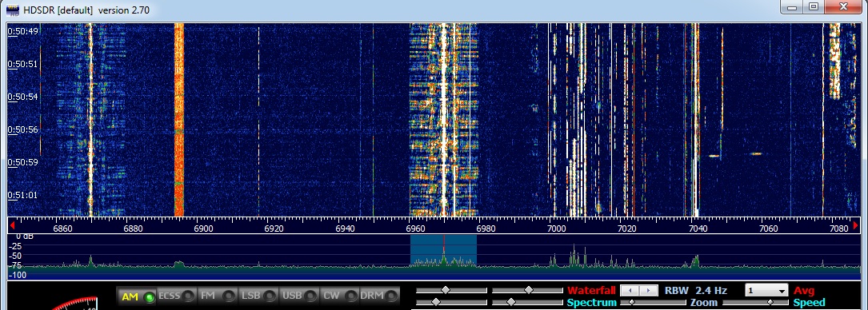868x310 pixels.
Task: Click red left arrow on frequency scale
Action: pos(13,225)
